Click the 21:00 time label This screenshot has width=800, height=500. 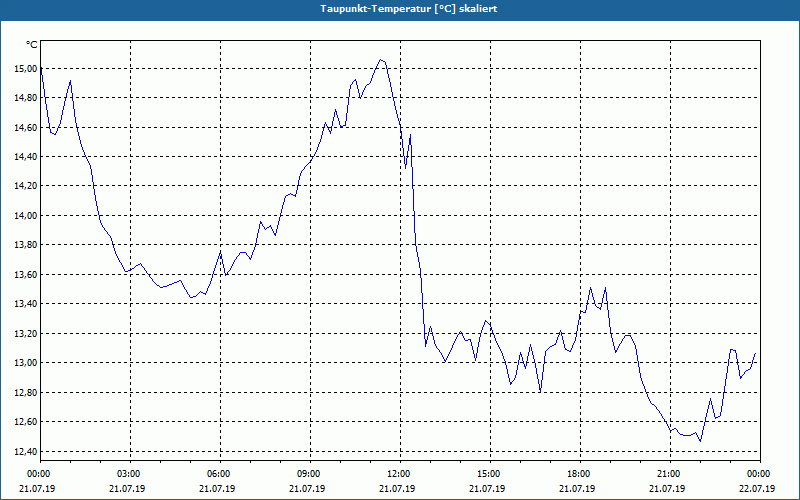click(x=669, y=474)
